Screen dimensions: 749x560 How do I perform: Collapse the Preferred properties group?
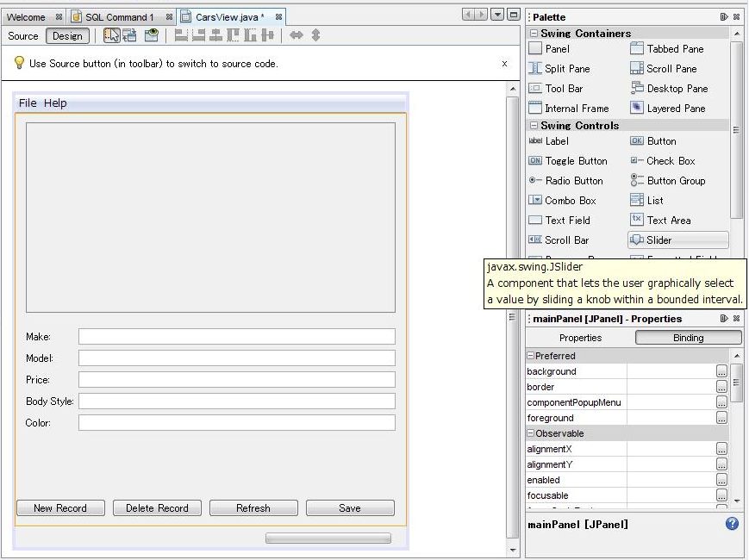click(x=531, y=356)
